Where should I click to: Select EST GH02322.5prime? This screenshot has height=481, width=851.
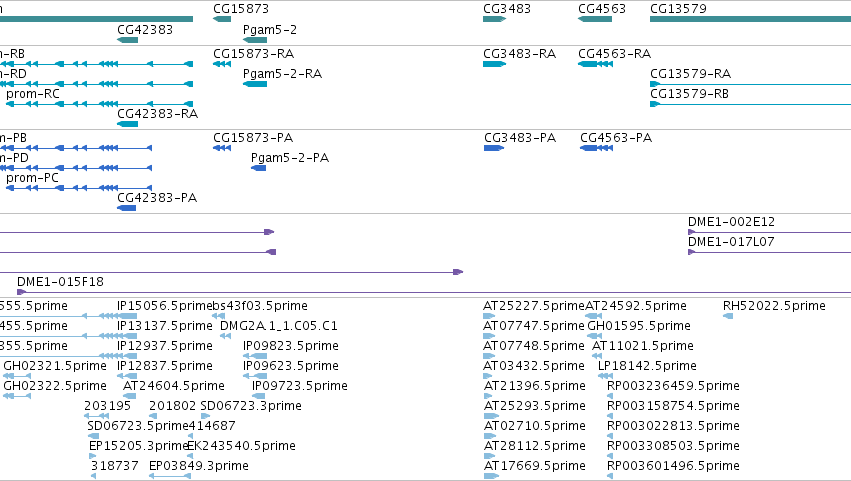tap(17, 396)
